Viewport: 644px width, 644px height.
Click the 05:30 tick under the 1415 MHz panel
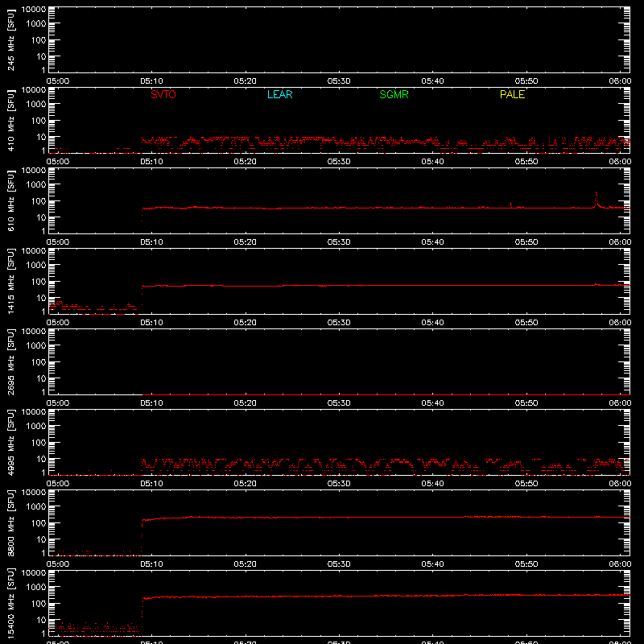(x=339, y=323)
